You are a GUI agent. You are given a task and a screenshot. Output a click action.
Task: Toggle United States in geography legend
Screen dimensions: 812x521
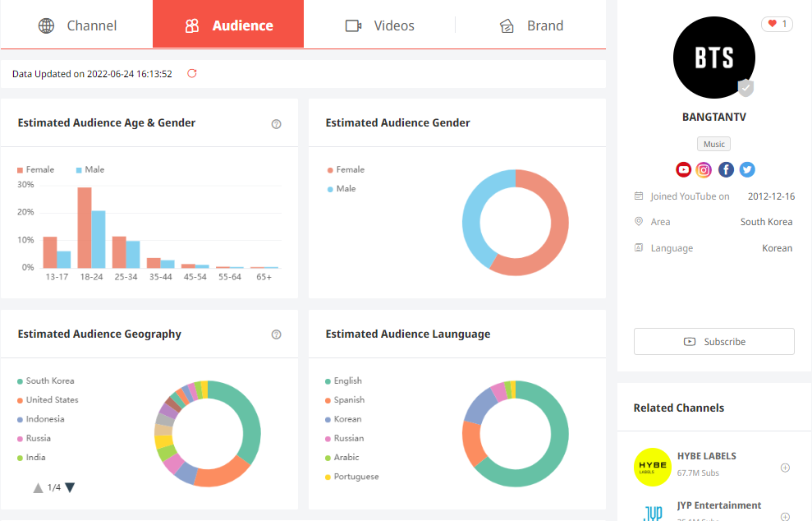click(48, 400)
